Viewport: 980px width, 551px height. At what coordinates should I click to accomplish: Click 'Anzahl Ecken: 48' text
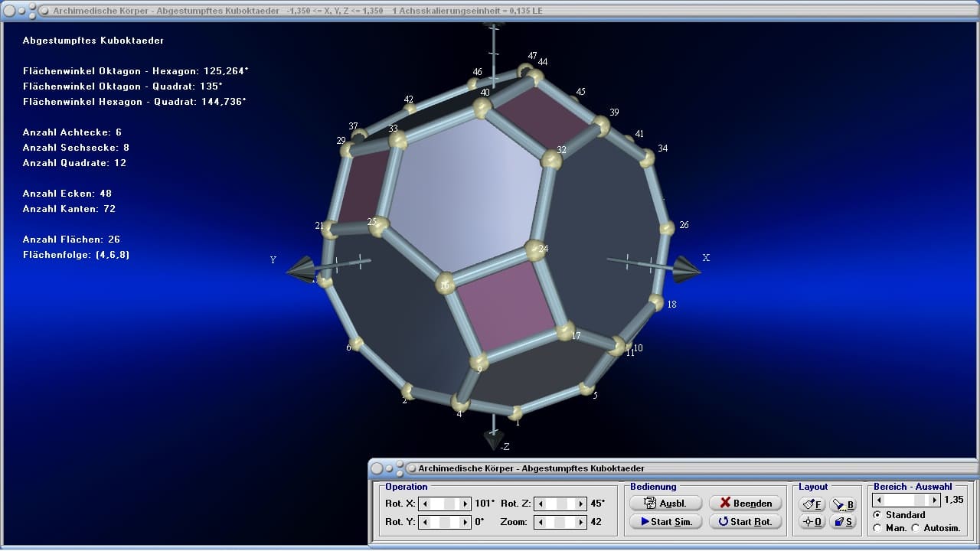tap(67, 194)
